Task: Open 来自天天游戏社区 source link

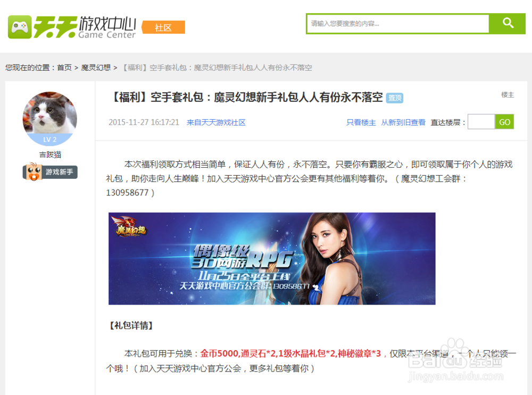Action: (x=216, y=122)
